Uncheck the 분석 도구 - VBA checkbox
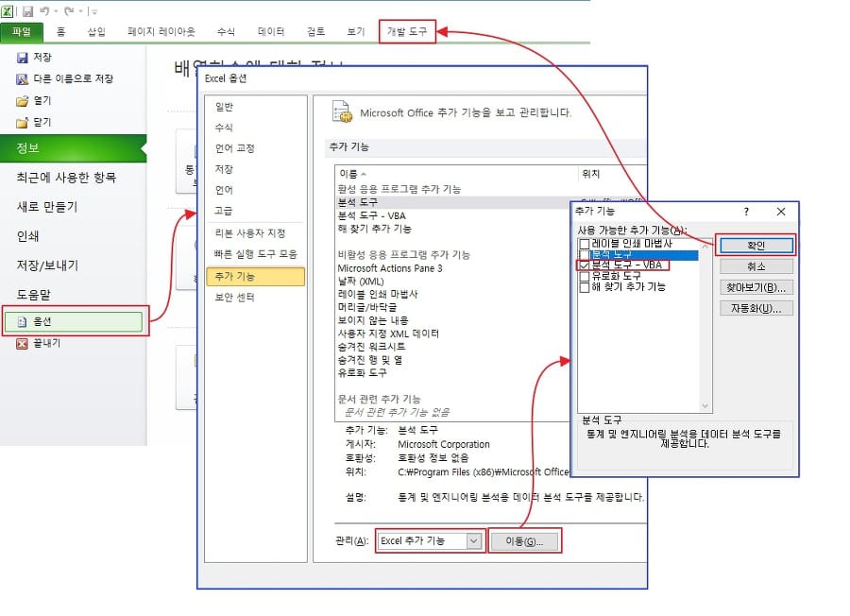 (585, 265)
